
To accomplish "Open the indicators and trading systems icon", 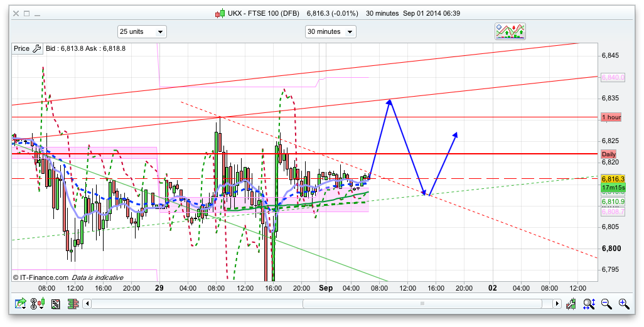I will (x=510, y=31).
